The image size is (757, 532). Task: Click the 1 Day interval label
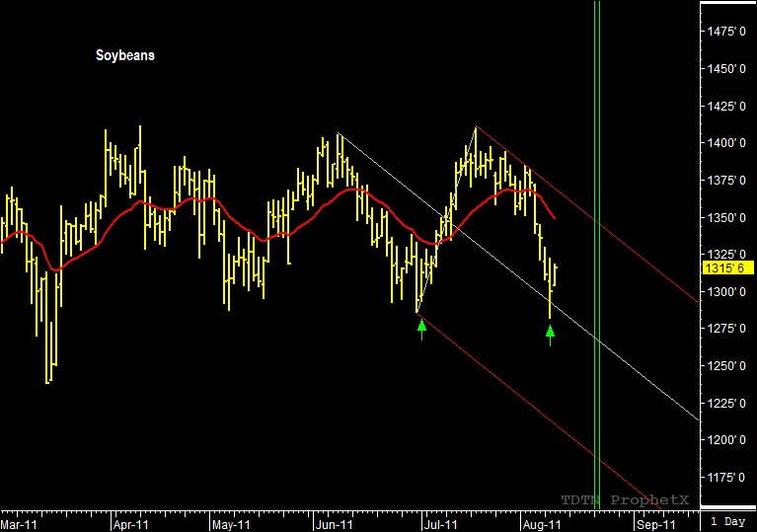pos(728,521)
